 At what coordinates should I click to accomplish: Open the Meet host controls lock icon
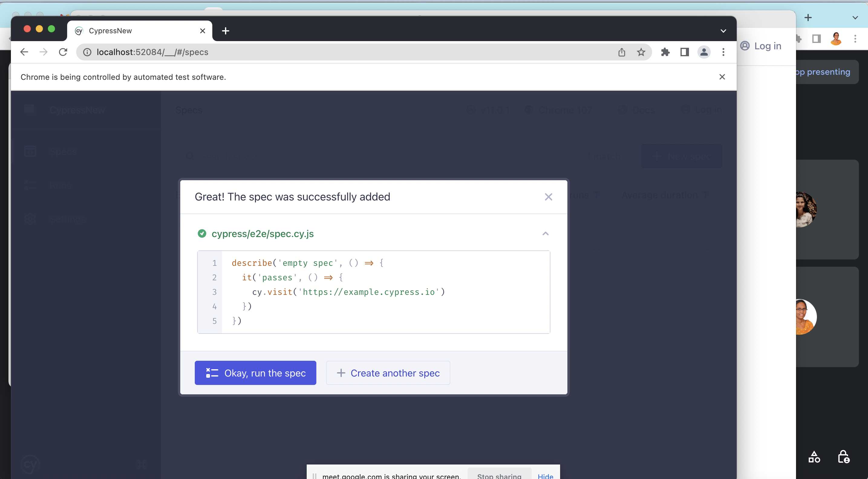(844, 457)
